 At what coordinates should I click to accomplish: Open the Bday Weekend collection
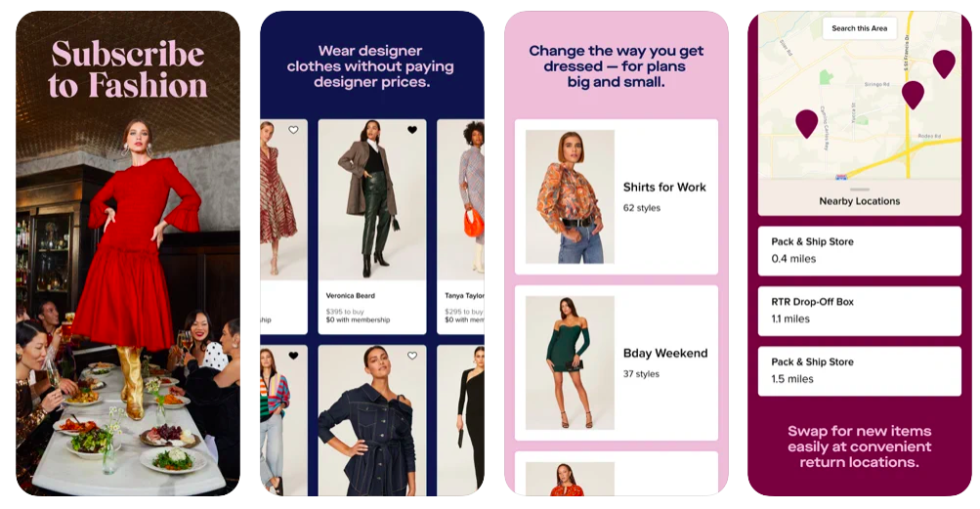[x=617, y=362]
